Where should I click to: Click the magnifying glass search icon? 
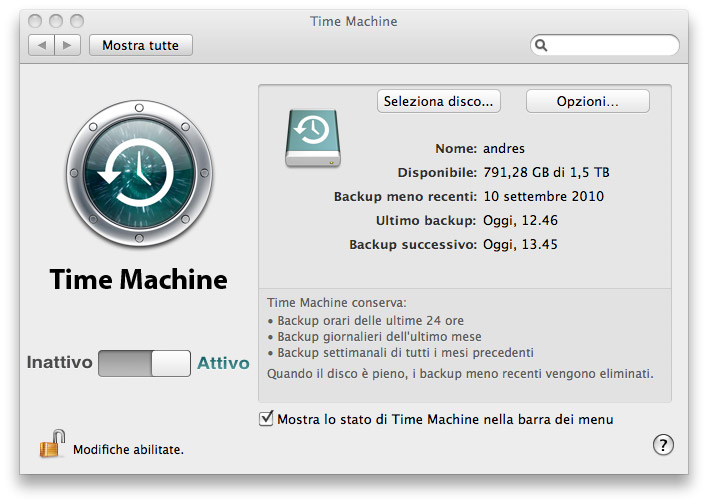tap(541, 45)
